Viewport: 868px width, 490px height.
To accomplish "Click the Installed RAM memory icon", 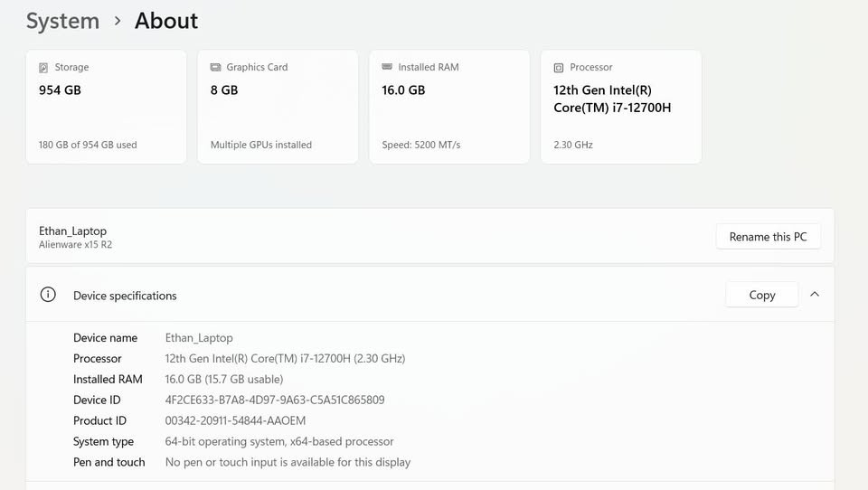I will [387, 66].
